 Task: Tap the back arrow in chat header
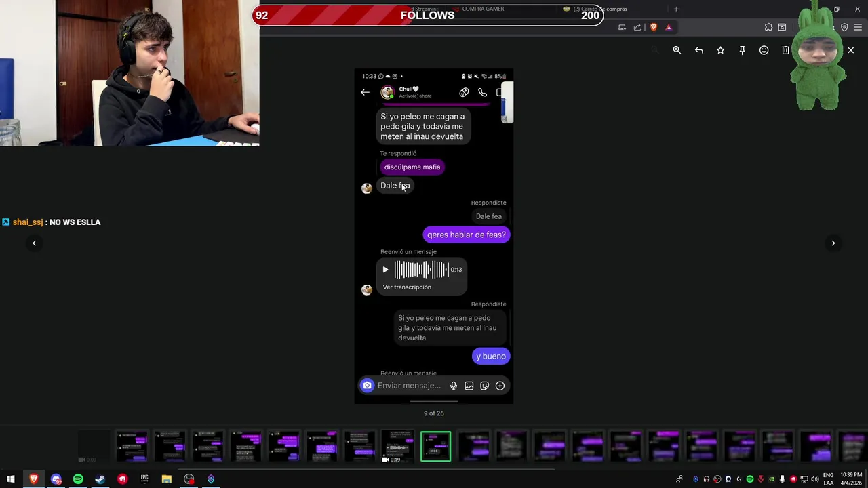(x=366, y=92)
